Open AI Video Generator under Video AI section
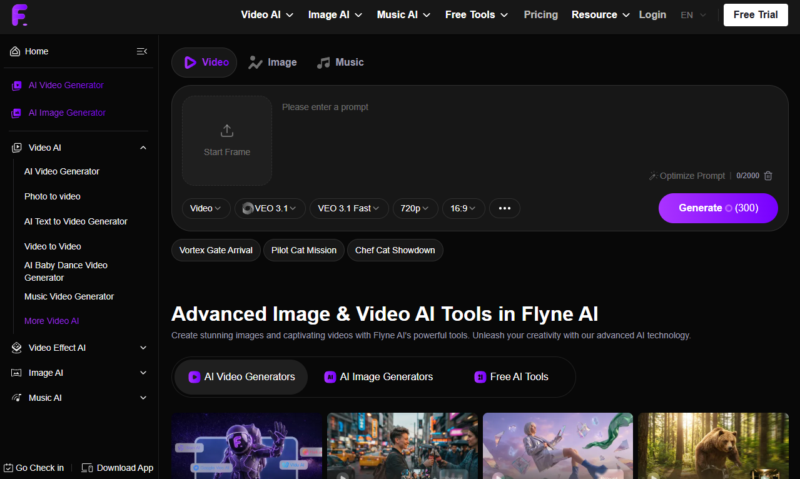The width and height of the screenshot is (800, 479). click(x=62, y=171)
